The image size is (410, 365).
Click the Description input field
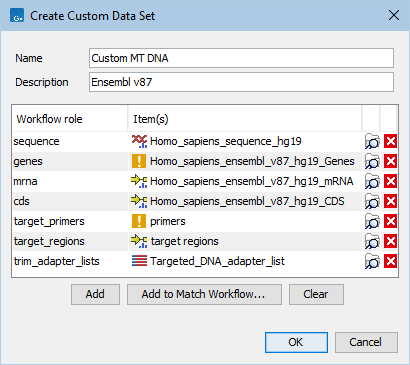click(241, 82)
